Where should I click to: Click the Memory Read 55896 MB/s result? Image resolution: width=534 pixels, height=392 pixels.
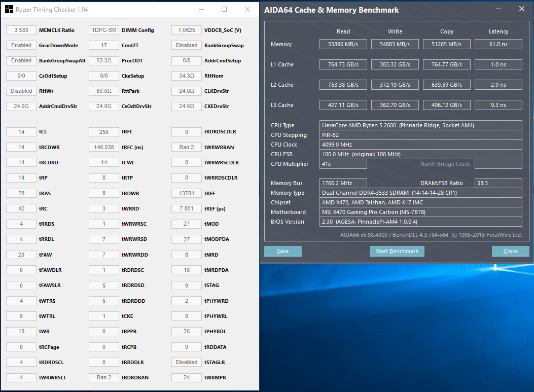343,44
